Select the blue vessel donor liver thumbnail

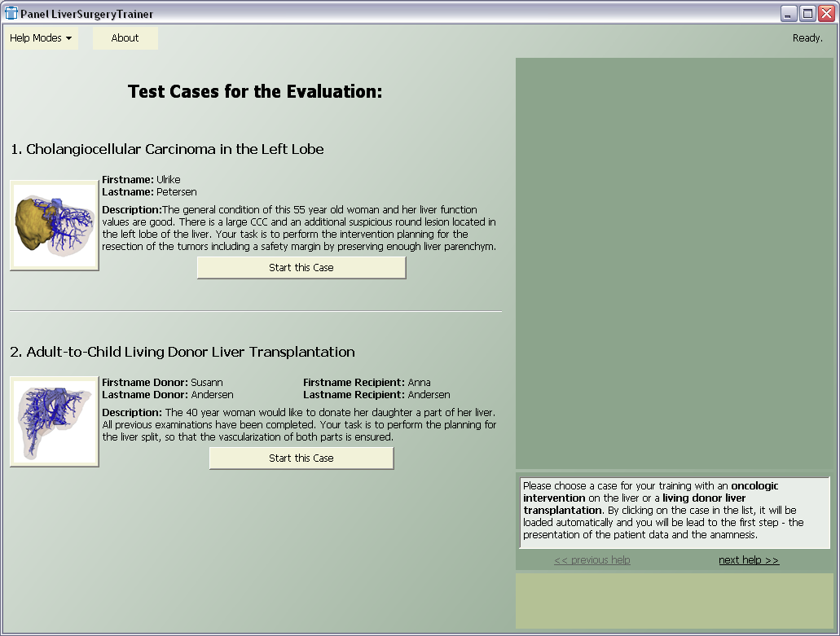tap(55, 422)
